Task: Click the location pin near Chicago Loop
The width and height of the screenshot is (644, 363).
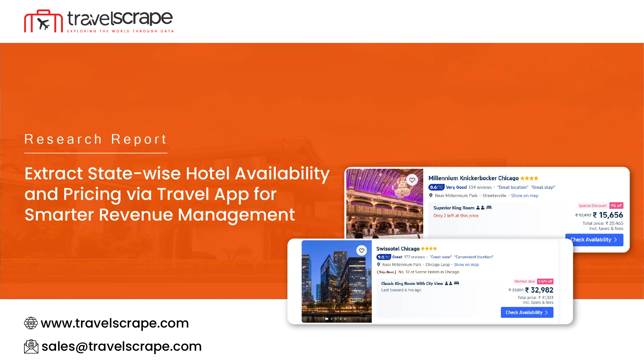Action: pos(379,265)
